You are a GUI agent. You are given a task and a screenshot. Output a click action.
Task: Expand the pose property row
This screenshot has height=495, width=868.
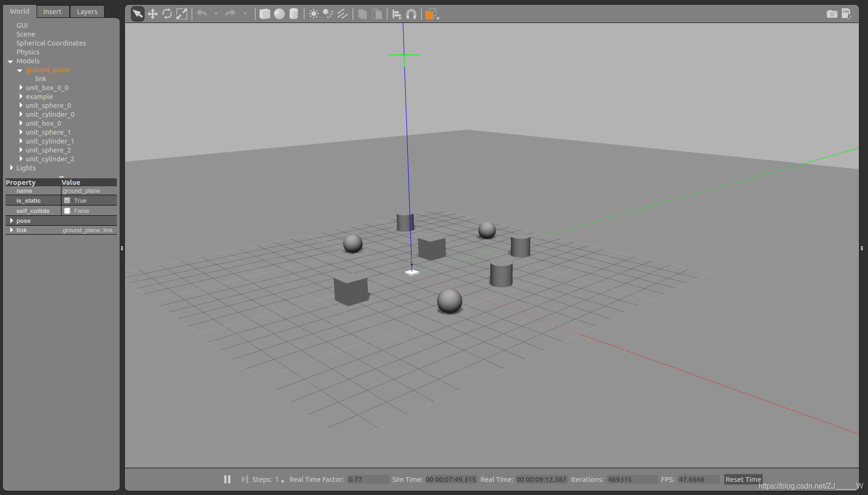11,221
